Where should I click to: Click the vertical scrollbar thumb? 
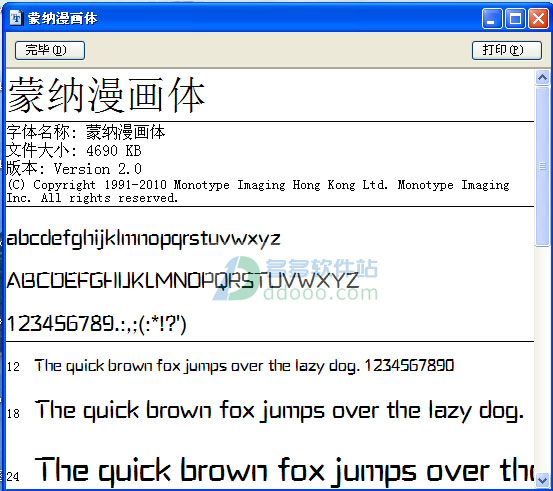click(x=542, y=166)
